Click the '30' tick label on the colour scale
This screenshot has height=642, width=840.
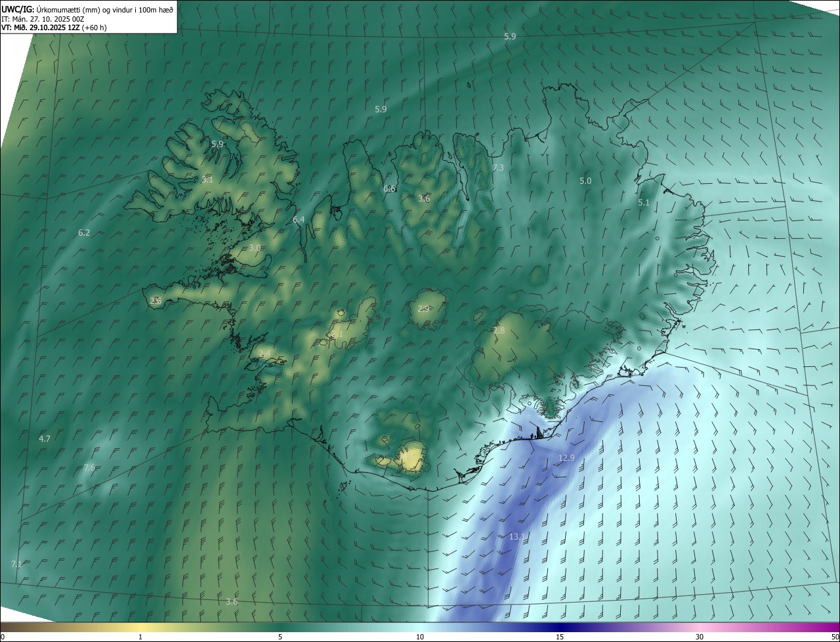[700, 637]
